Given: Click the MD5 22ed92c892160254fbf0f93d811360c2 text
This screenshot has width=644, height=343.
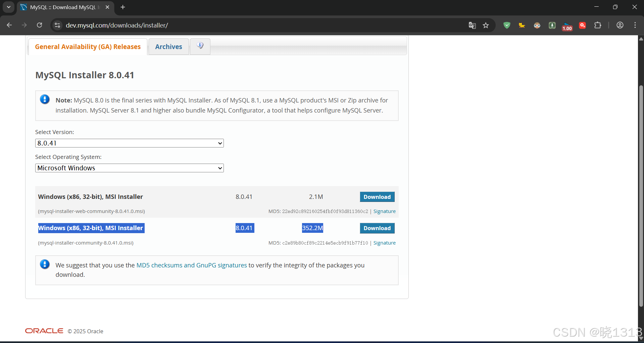Looking at the screenshot, I should click(x=318, y=211).
